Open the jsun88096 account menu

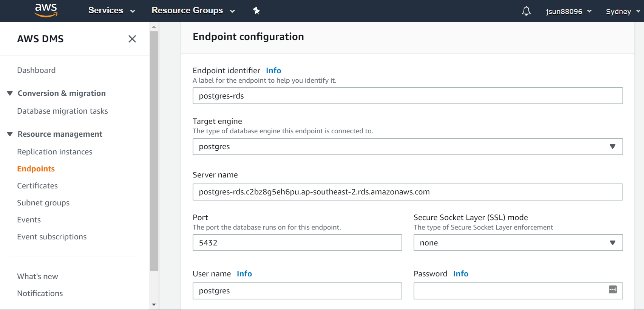(568, 11)
